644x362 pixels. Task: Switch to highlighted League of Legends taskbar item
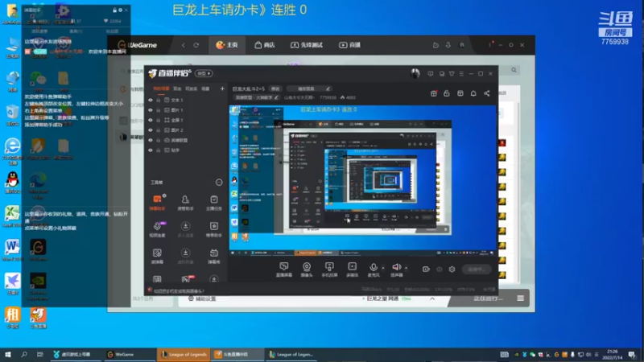click(x=184, y=354)
